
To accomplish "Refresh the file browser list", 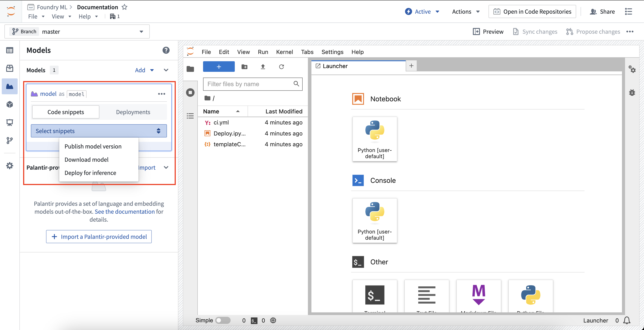I will 281,67.
